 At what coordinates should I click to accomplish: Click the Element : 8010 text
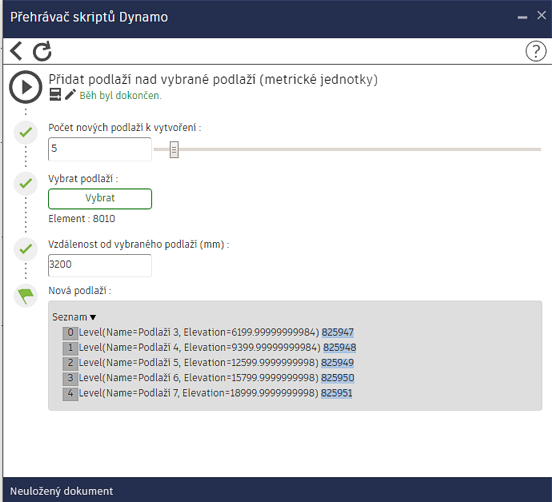(x=82, y=219)
